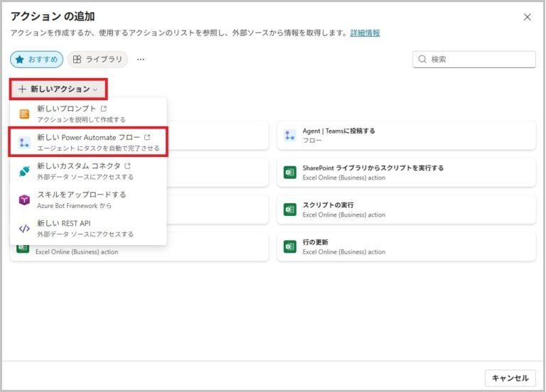Close the アクションの追加 dialog
The width and height of the screenshot is (546, 392).
[527, 17]
